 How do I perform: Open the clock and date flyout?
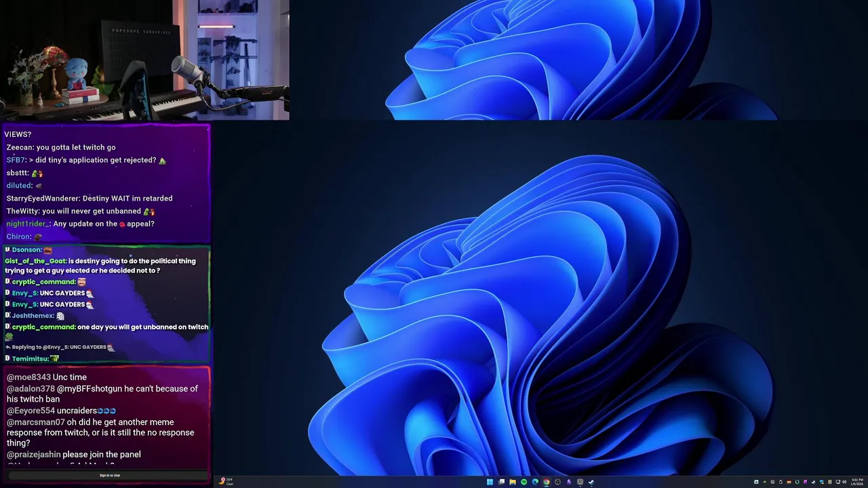(x=857, y=482)
